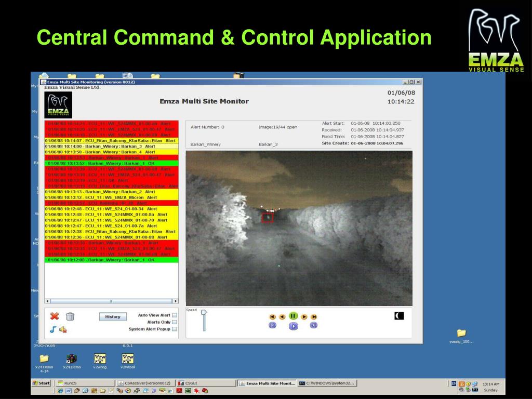Click the alert list scroll left arrow
The width and height of the screenshot is (532, 399).
(x=47, y=301)
